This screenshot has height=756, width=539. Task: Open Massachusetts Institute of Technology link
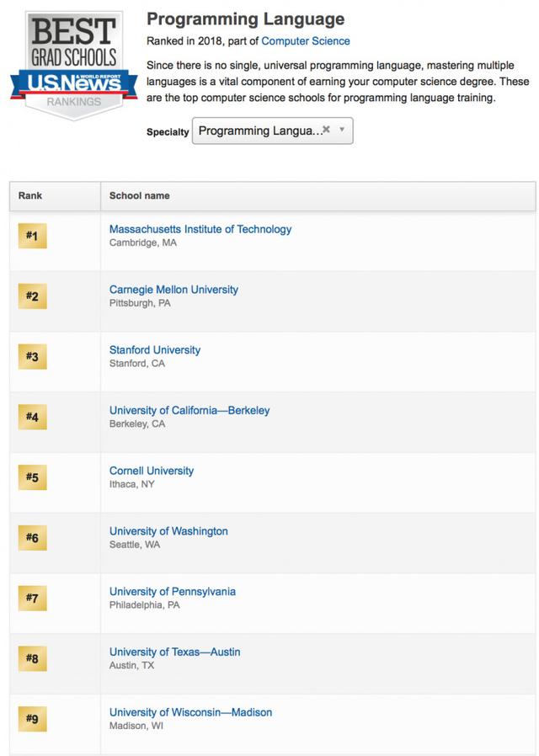[200, 229]
